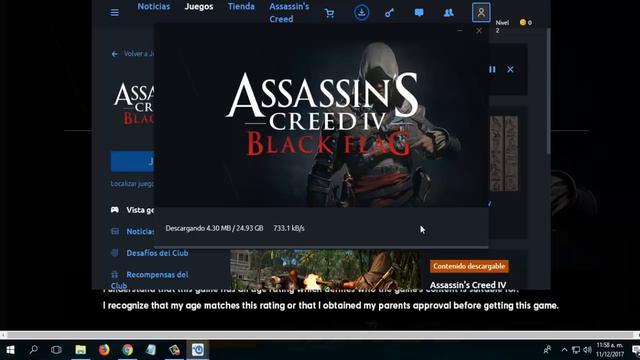Click the 733.1 kB/s download speed
The image size is (640, 360).
click(x=289, y=228)
